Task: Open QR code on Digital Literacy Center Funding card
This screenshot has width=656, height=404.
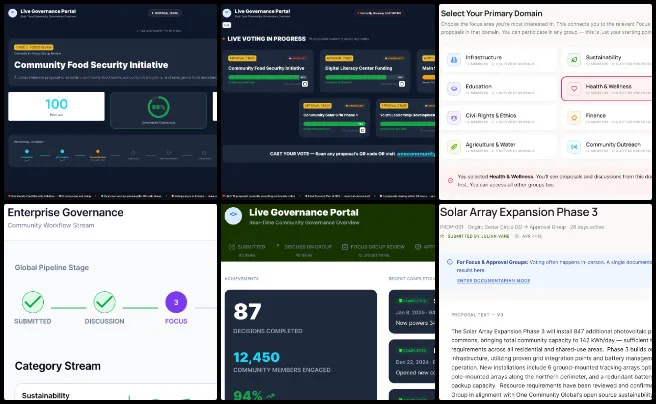Action: click(x=402, y=84)
